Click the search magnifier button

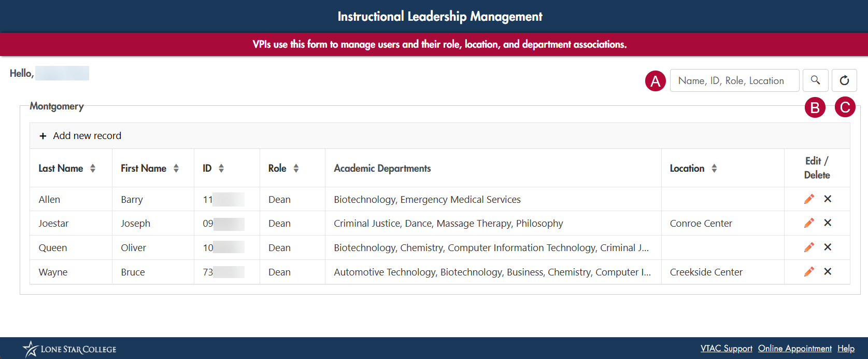[x=815, y=80]
